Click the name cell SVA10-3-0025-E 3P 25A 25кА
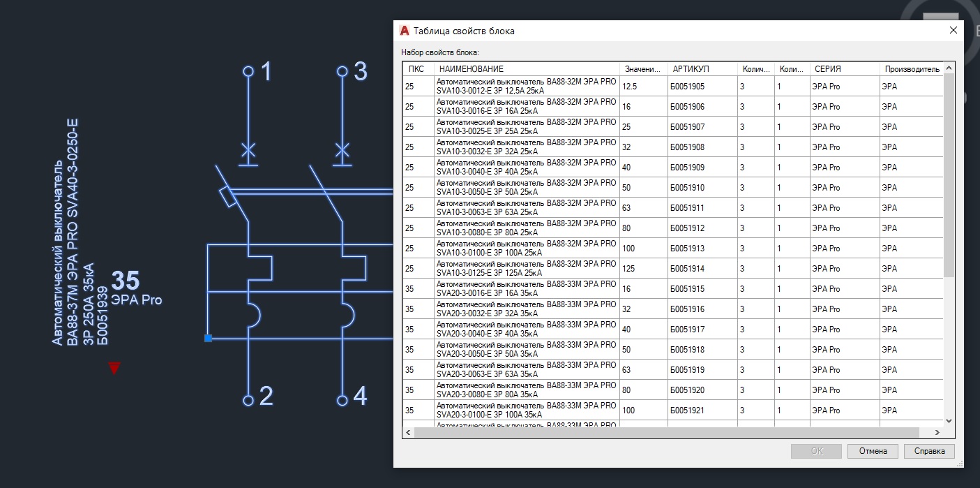The image size is (980, 488). (x=527, y=127)
